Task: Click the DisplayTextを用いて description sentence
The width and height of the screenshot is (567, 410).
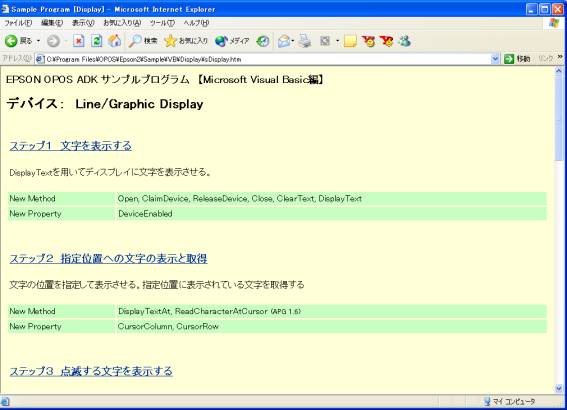Action: [110, 172]
